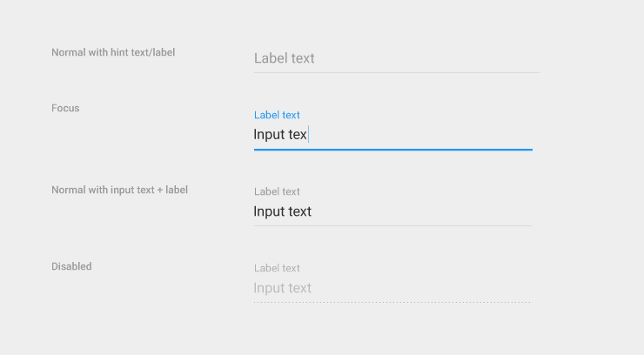The height and width of the screenshot is (355, 644).
Task: Click the Normal with hint text/label caption
Action: [113, 52]
